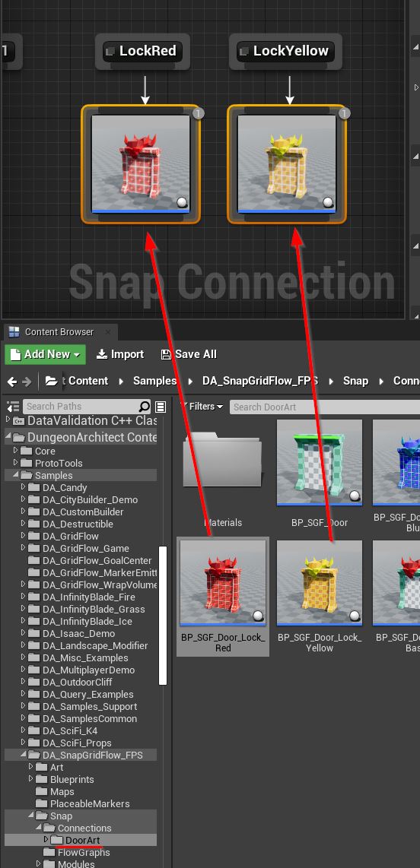Select BP_SGF_Door_Lock_Yellow asset thumbnail
This screenshot has height=868, width=420.
click(x=320, y=584)
